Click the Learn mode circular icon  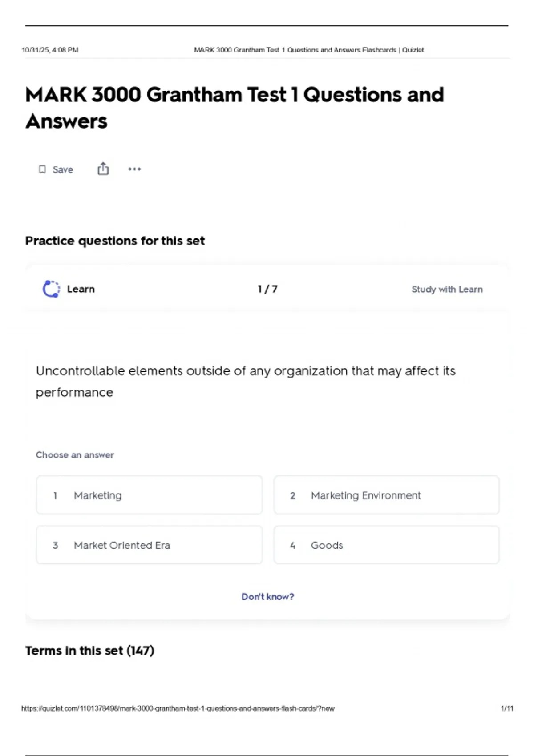tap(51, 289)
